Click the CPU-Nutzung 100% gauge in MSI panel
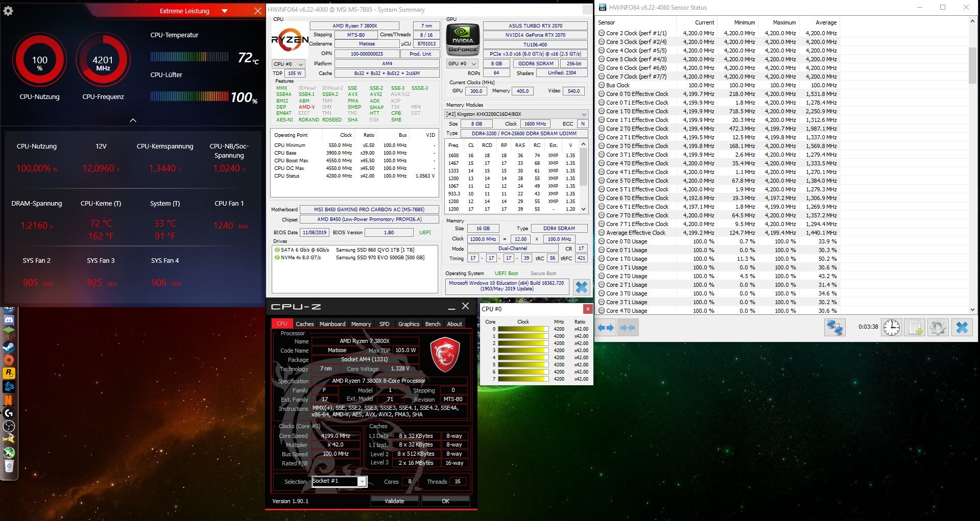 coord(39,60)
